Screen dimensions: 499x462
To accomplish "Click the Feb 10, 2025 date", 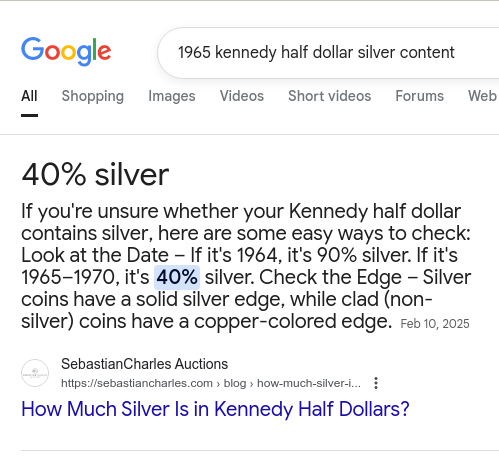I will (x=435, y=324).
